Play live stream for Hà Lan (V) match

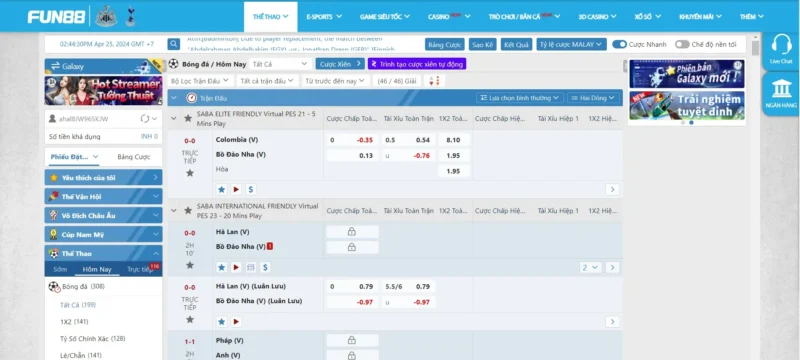[236, 267]
